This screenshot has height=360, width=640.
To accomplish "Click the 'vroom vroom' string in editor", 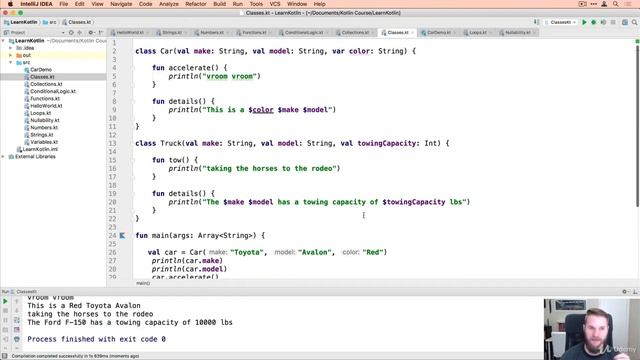I will tap(231, 76).
